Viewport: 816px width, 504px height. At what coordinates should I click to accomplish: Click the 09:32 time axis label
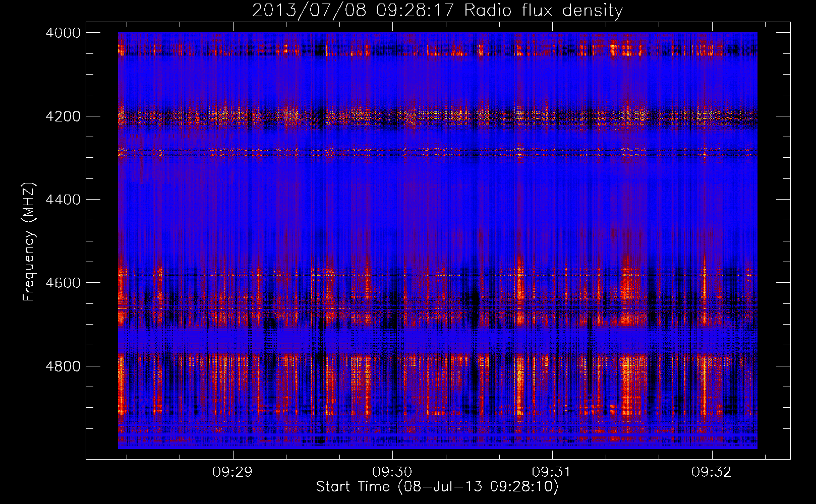coord(712,472)
